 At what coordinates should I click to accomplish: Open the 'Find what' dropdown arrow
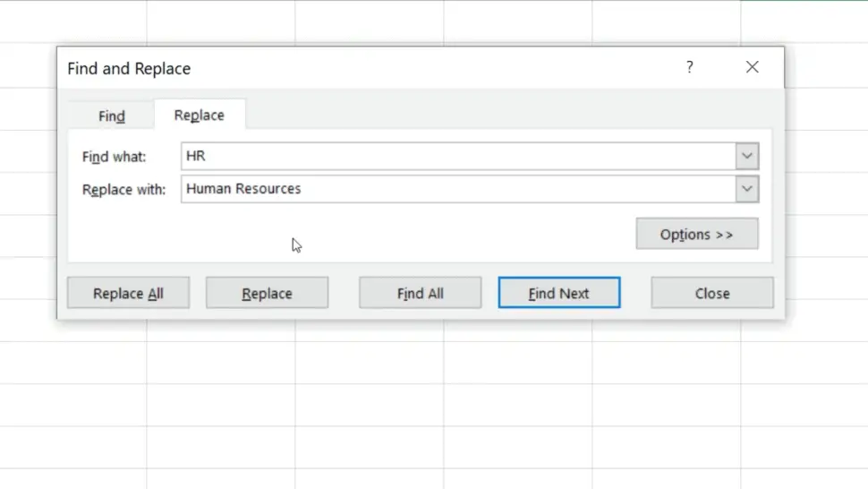click(747, 156)
